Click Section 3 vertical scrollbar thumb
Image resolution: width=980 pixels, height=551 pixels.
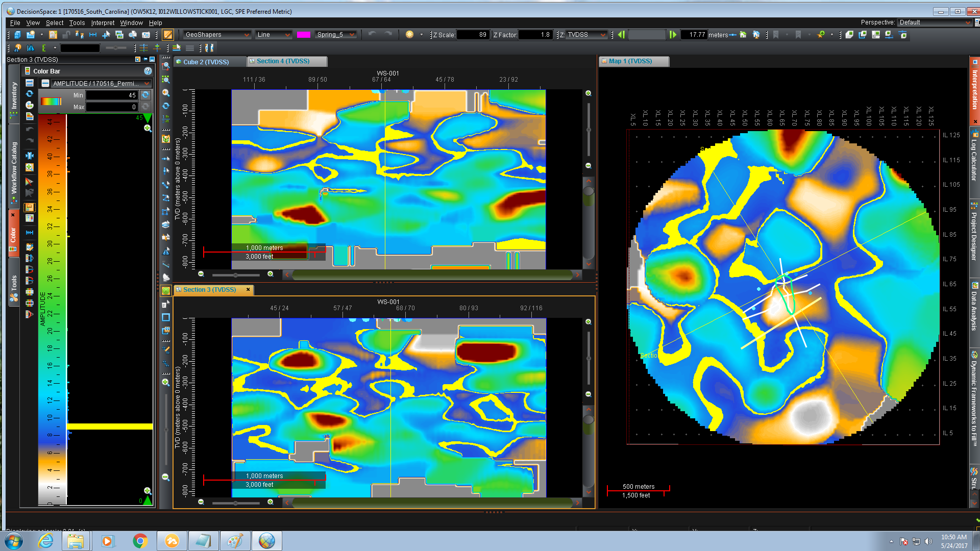point(589,419)
